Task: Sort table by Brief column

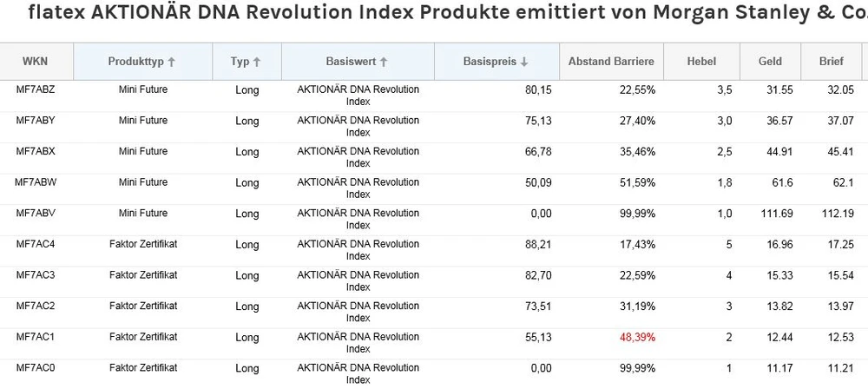Action: 832,62
